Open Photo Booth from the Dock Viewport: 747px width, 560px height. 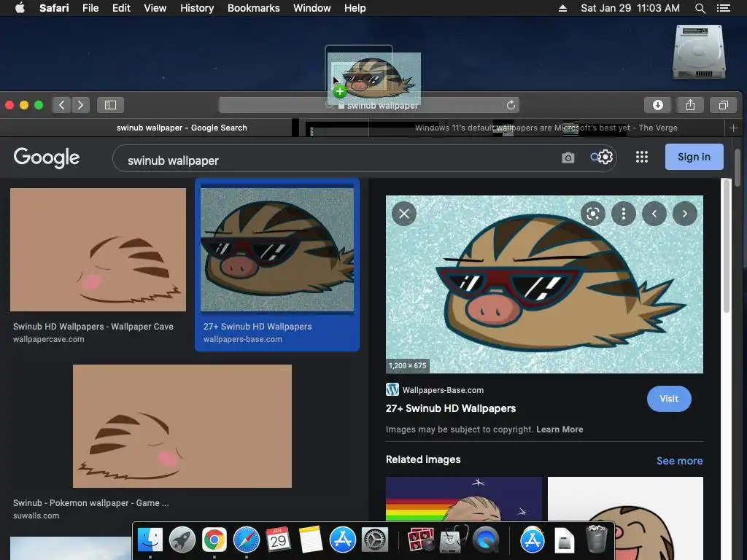pos(421,540)
